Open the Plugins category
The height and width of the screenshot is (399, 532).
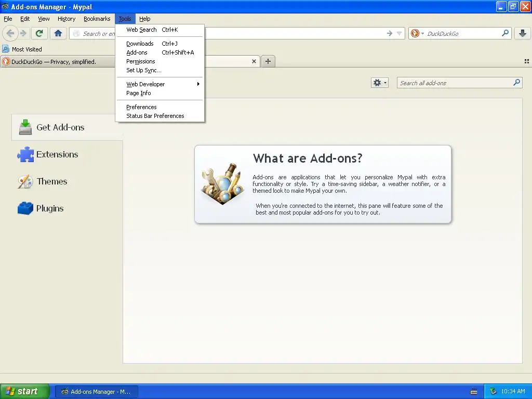pyautogui.click(x=67, y=208)
